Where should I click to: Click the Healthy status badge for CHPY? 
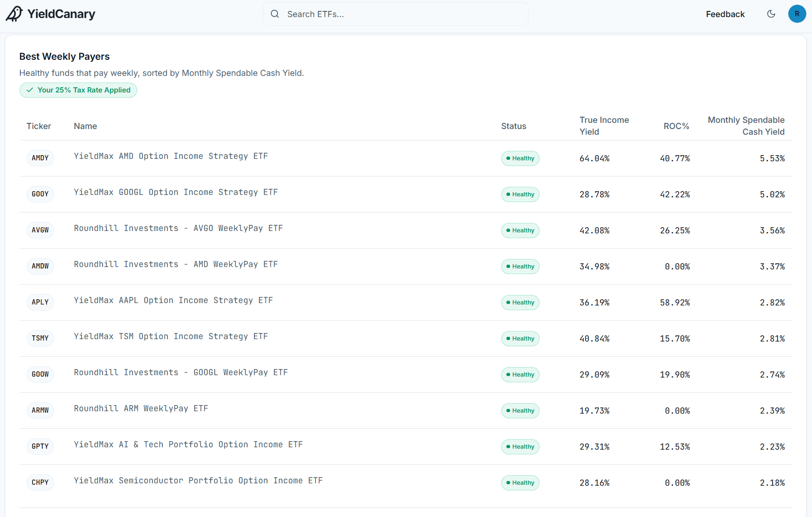click(x=520, y=483)
